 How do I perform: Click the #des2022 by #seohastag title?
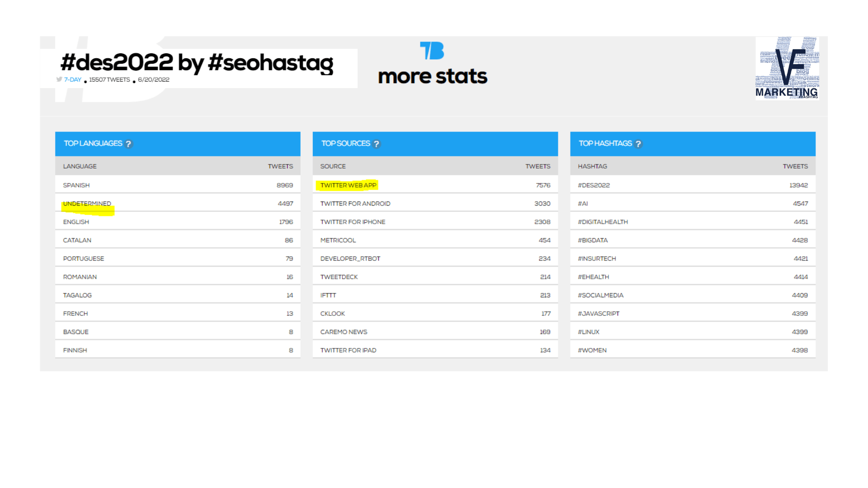[x=197, y=62]
